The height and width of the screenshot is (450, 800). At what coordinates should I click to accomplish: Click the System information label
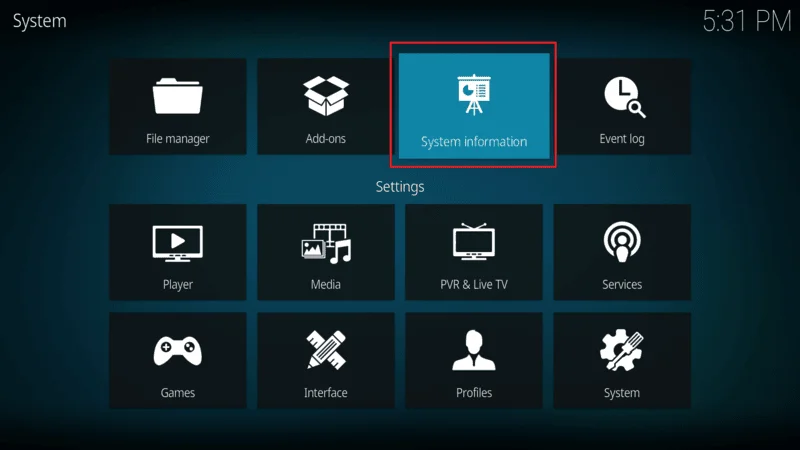[x=474, y=142]
